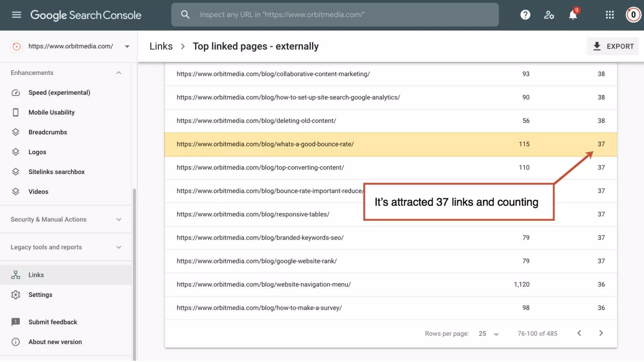Open Settings in the sidebar
Image resolution: width=644 pixels, height=362 pixels.
pyautogui.click(x=40, y=295)
